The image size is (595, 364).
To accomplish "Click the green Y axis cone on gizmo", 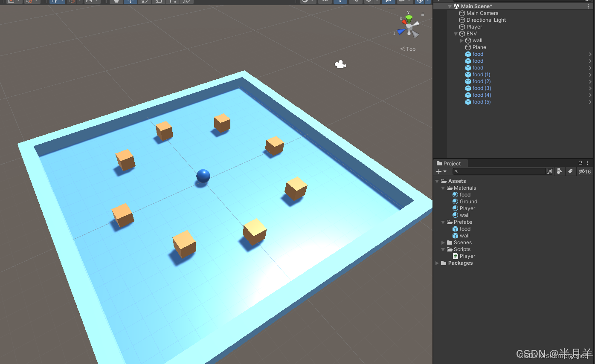I will tap(409, 19).
